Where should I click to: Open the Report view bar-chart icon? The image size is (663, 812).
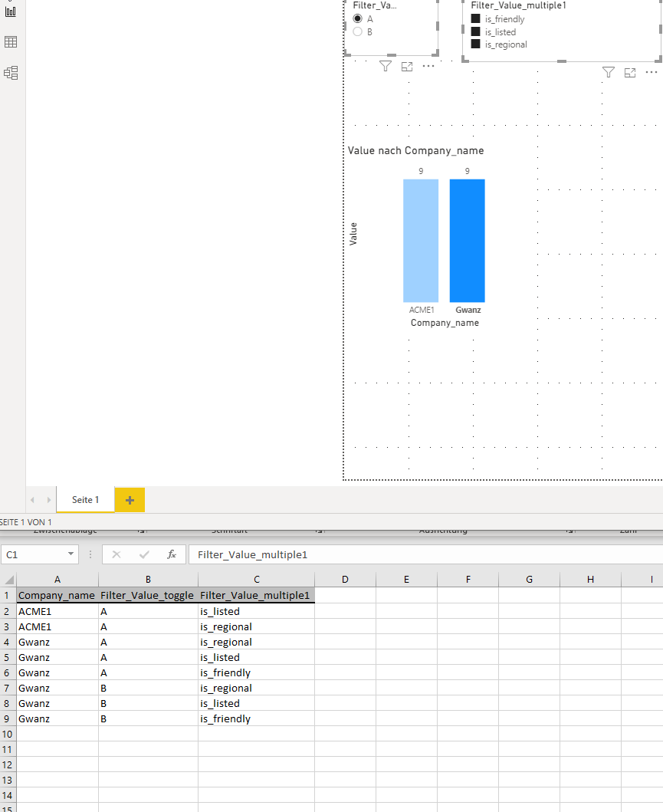11,11
